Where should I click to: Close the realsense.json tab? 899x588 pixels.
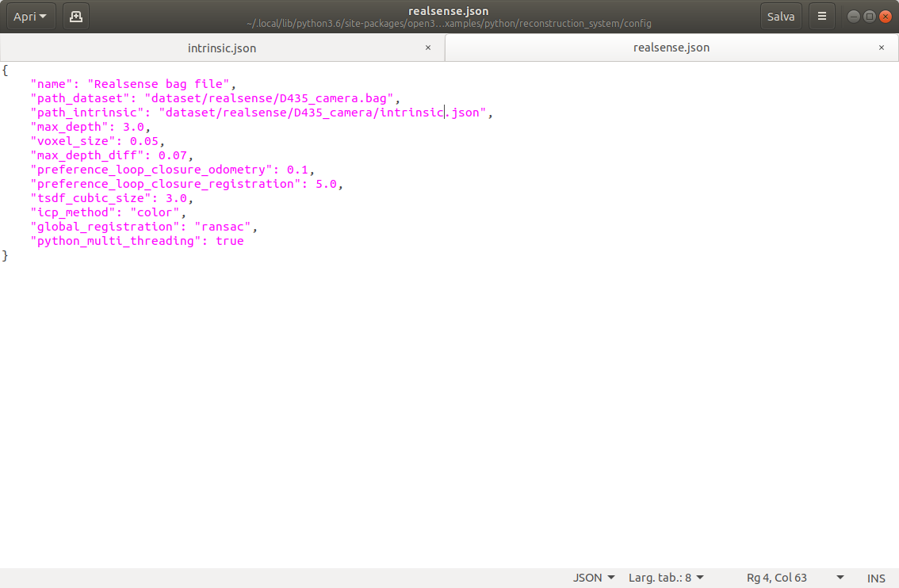[x=882, y=48]
